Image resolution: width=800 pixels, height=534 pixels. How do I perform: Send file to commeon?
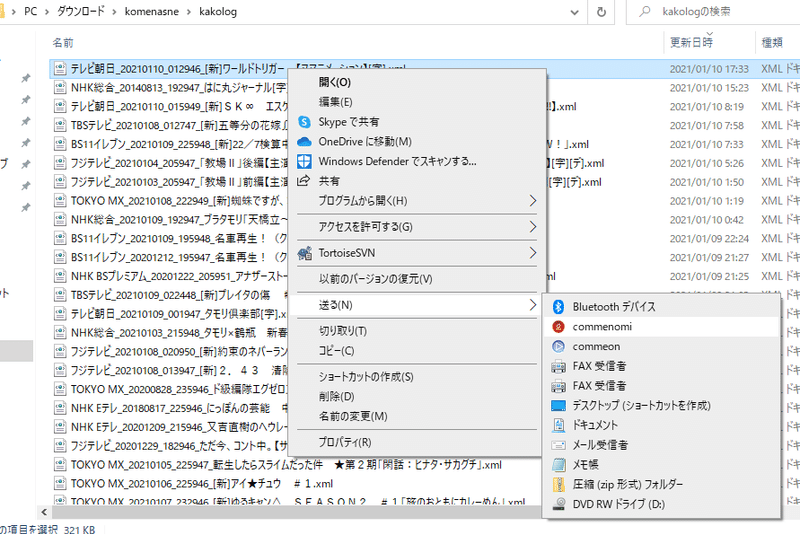662,346
